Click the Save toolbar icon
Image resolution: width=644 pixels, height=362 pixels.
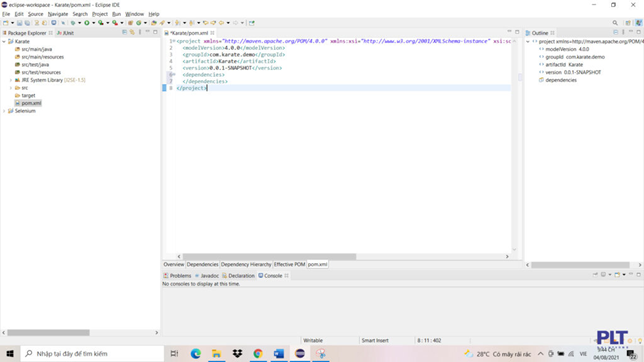[x=19, y=23]
